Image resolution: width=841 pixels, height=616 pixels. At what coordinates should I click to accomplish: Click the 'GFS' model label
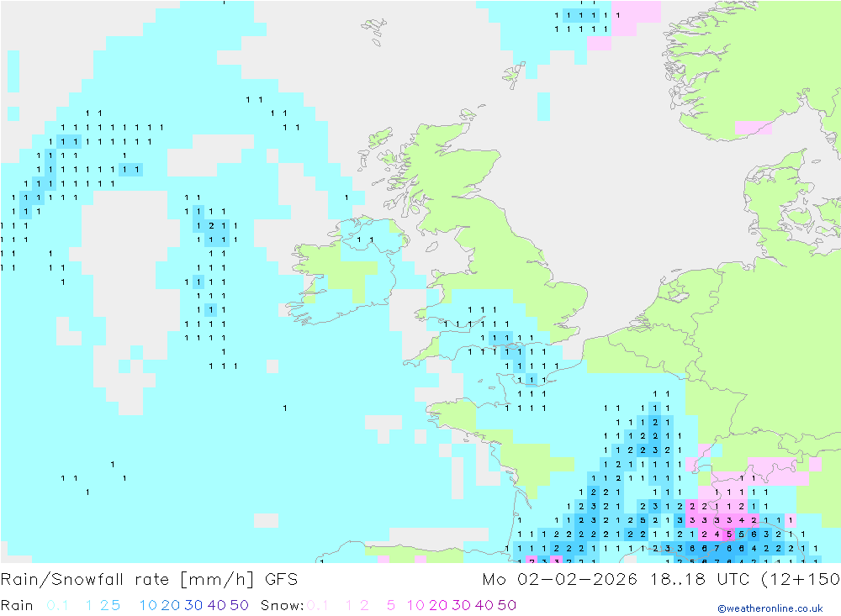click(281, 580)
